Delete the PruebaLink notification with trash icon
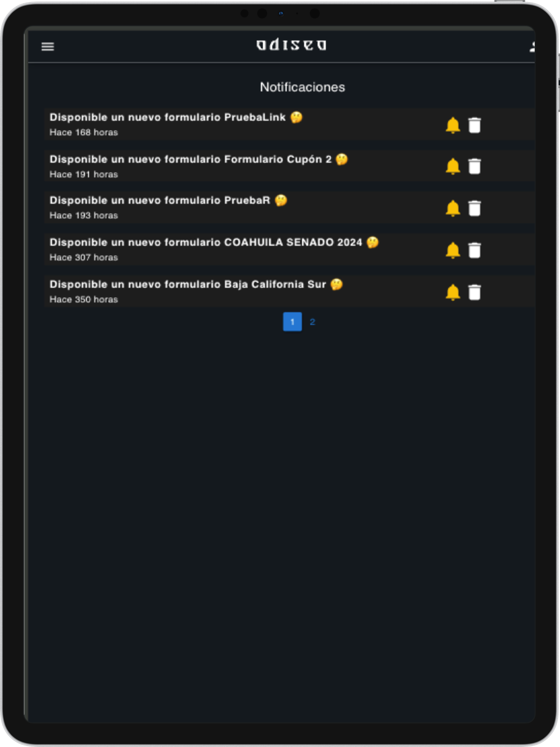Image resolution: width=560 pixels, height=747 pixels. click(474, 125)
